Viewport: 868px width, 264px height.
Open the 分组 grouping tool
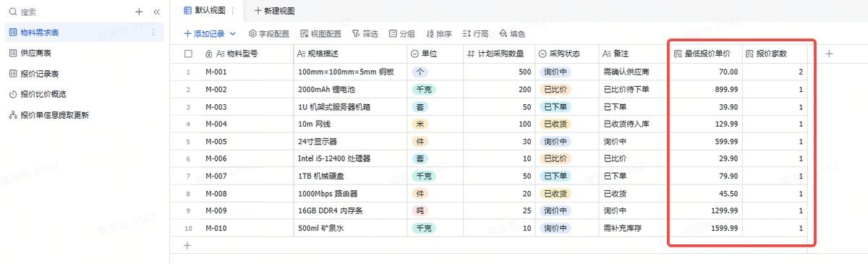tap(401, 33)
